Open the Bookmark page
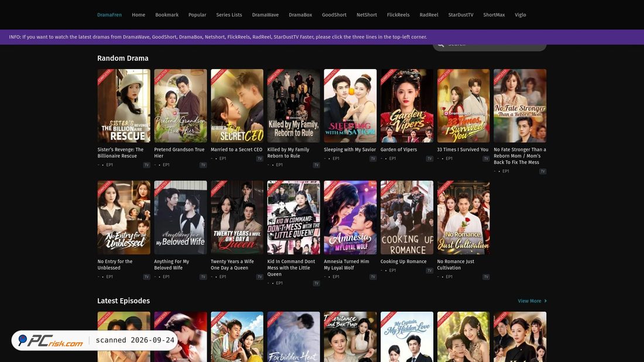 167,15
